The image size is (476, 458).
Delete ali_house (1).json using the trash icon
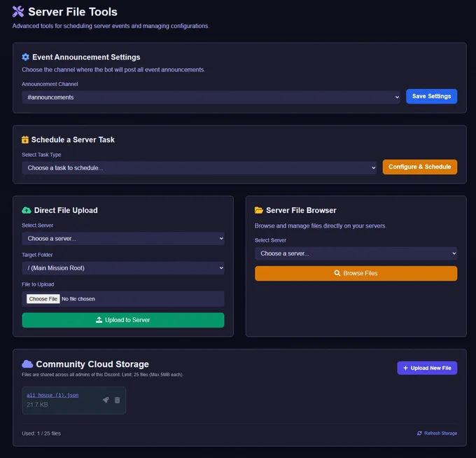pos(117,400)
